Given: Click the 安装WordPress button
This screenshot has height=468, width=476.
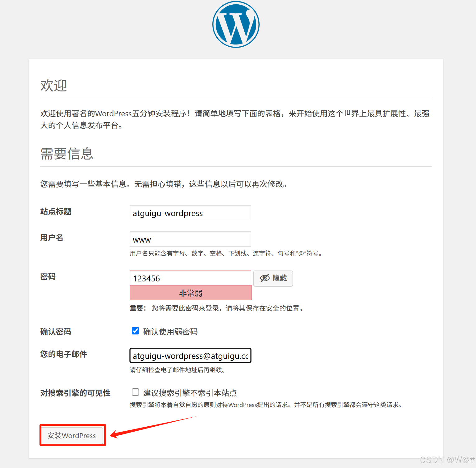Looking at the screenshot, I should (72, 435).
